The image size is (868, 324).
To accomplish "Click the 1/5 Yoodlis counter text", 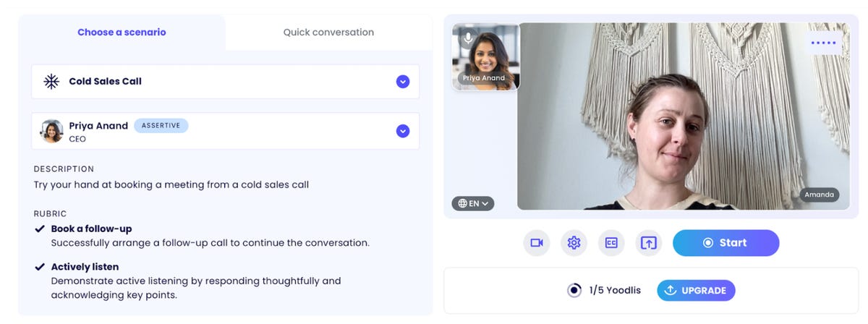I will click(x=615, y=291).
